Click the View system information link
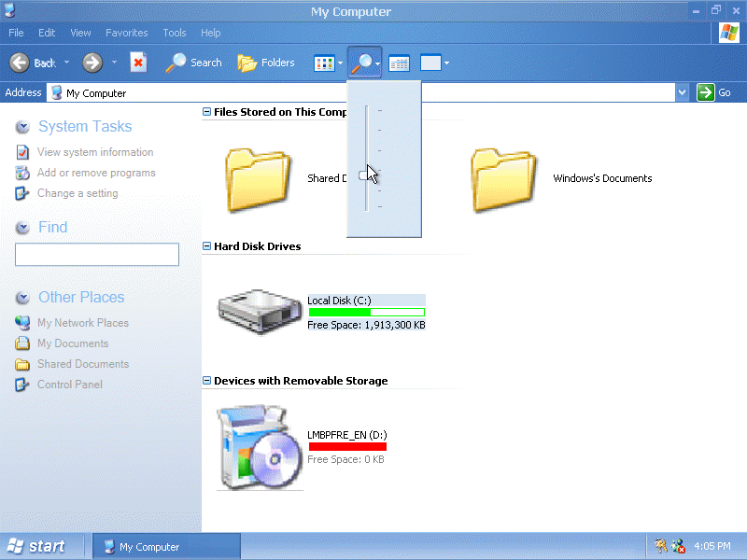The image size is (747, 560). point(95,152)
